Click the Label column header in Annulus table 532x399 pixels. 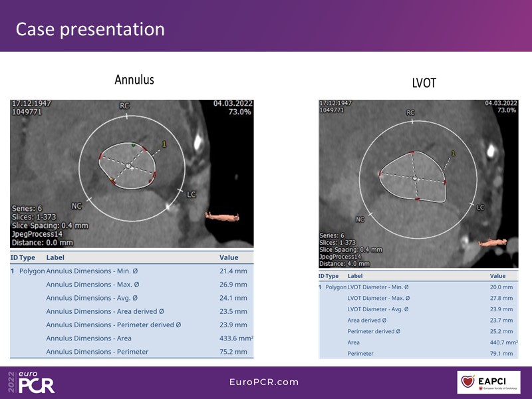coord(56,257)
